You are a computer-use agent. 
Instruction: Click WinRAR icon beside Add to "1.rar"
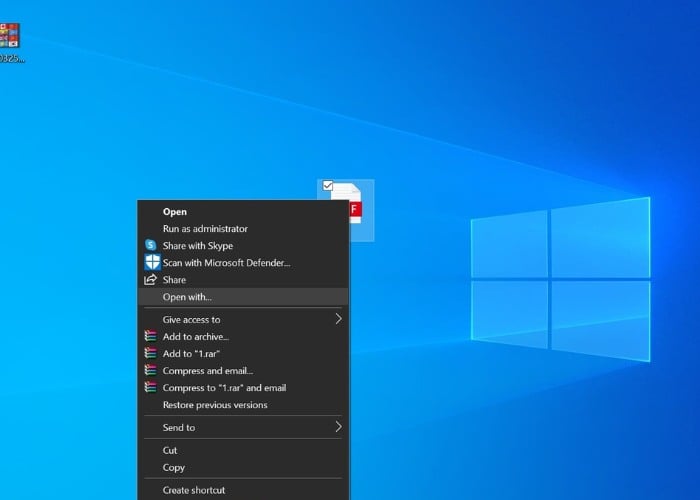coord(150,353)
